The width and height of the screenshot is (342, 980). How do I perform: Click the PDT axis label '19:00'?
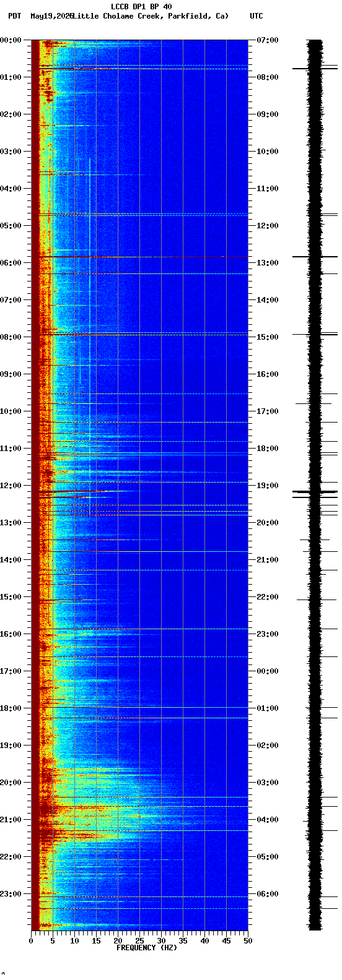pyautogui.click(x=11, y=746)
